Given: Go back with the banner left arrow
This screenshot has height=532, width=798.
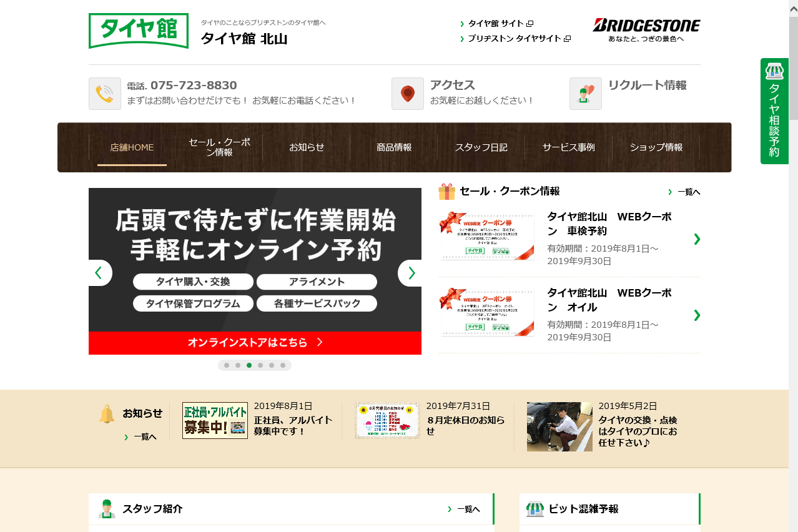Looking at the screenshot, I should point(99,273).
